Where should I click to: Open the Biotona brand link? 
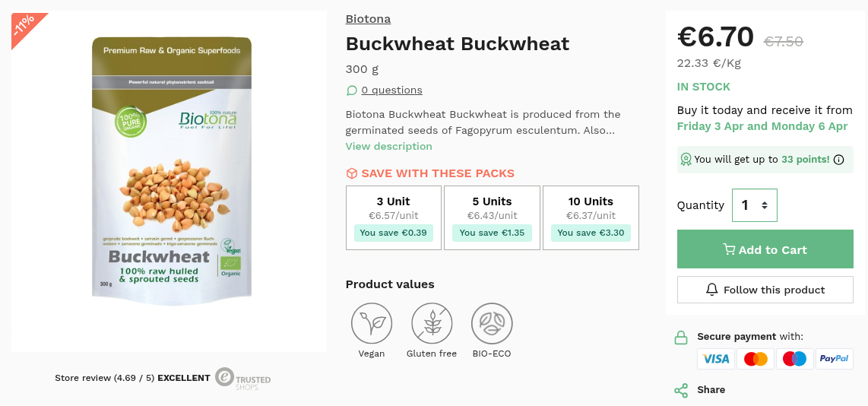[368, 19]
